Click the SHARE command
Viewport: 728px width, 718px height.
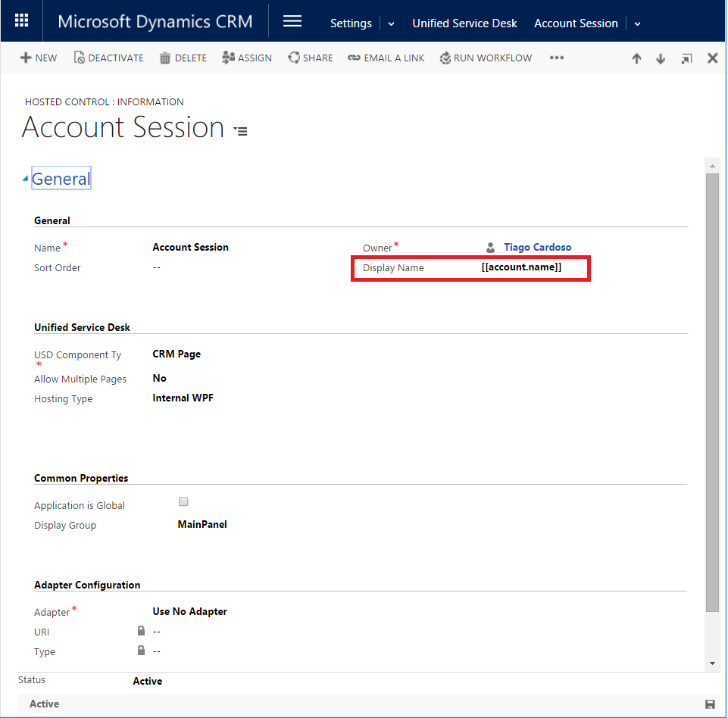click(x=311, y=58)
